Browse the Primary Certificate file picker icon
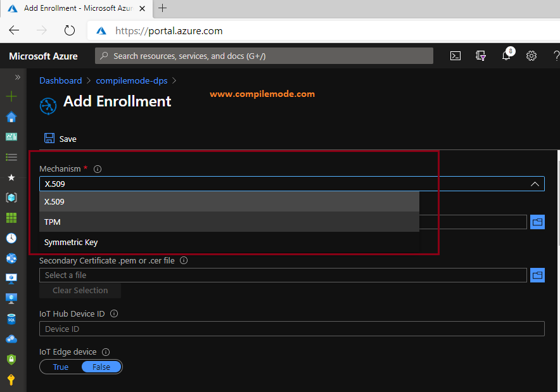560x392 pixels. (x=537, y=222)
